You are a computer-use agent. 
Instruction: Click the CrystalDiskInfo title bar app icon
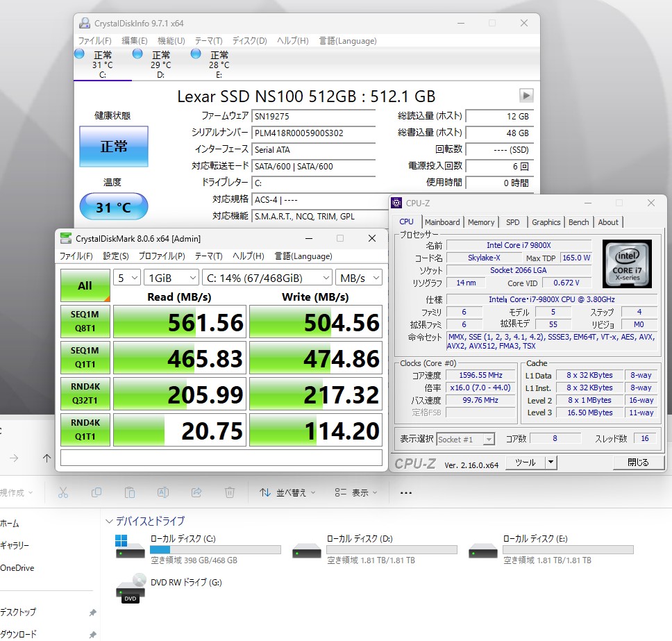(x=85, y=23)
